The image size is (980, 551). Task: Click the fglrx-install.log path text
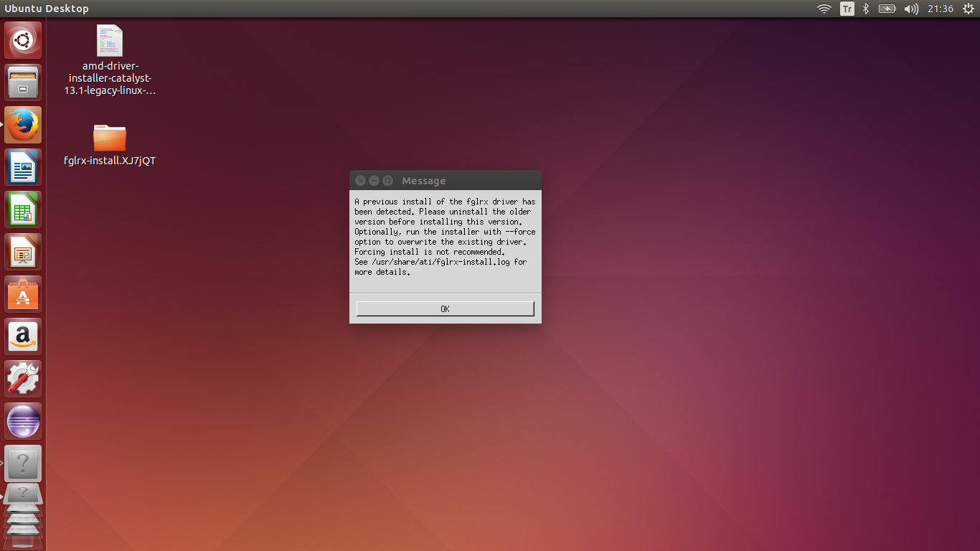[x=440, y=262]
